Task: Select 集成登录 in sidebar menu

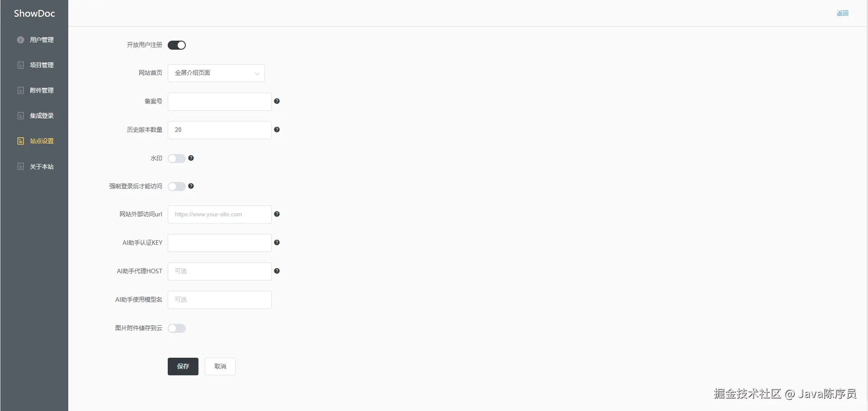Action: pyautogui.click(x=42, y=116)
